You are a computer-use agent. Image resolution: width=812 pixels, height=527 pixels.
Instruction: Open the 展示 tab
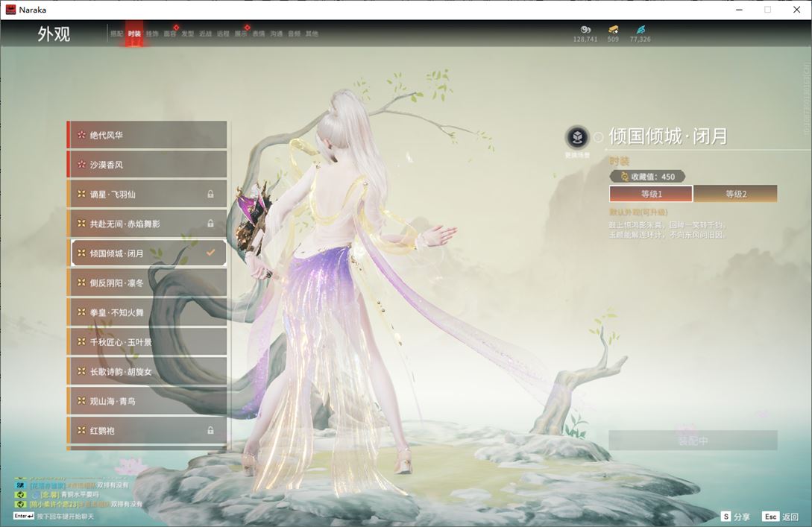coord(241,34)
